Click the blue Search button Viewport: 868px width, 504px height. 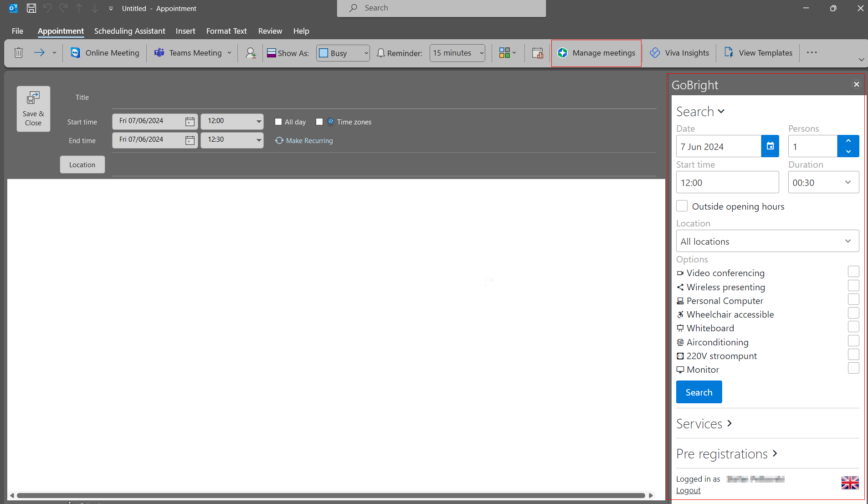pos(699,392)
